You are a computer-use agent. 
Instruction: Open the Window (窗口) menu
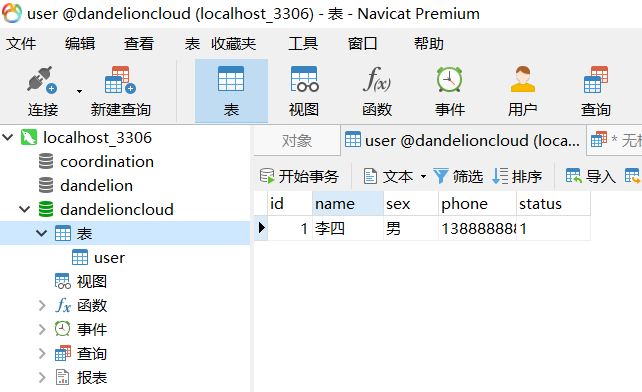pyautogui.click(x=362, y=43)
